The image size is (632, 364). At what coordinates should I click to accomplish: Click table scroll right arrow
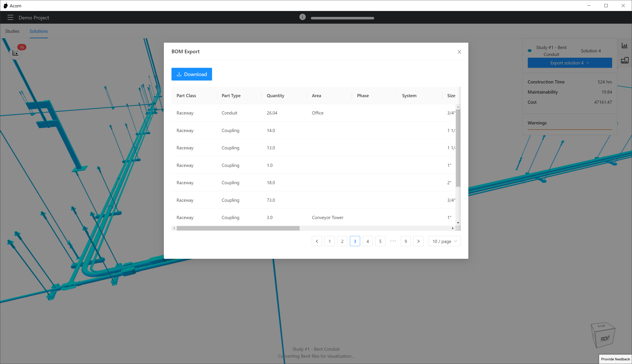[x=453, y=228]
